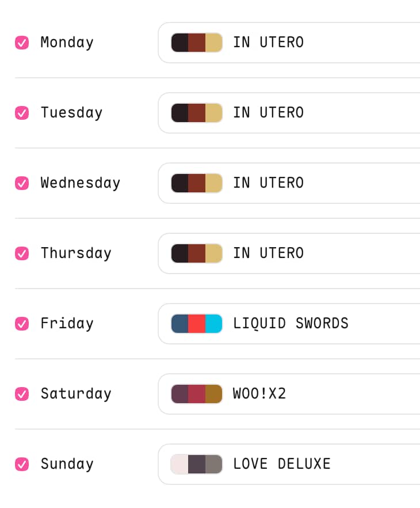Click the Wednesday day label
420x508 pixels.
tap(80, 183)
